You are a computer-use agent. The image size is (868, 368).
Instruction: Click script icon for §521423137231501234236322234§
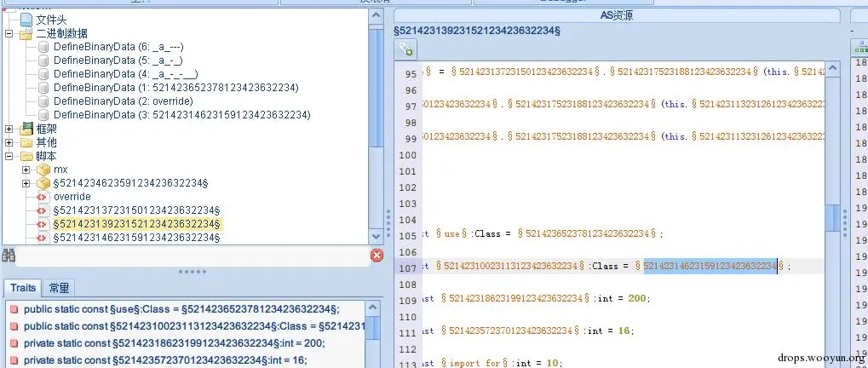click(x=42, y=211)
